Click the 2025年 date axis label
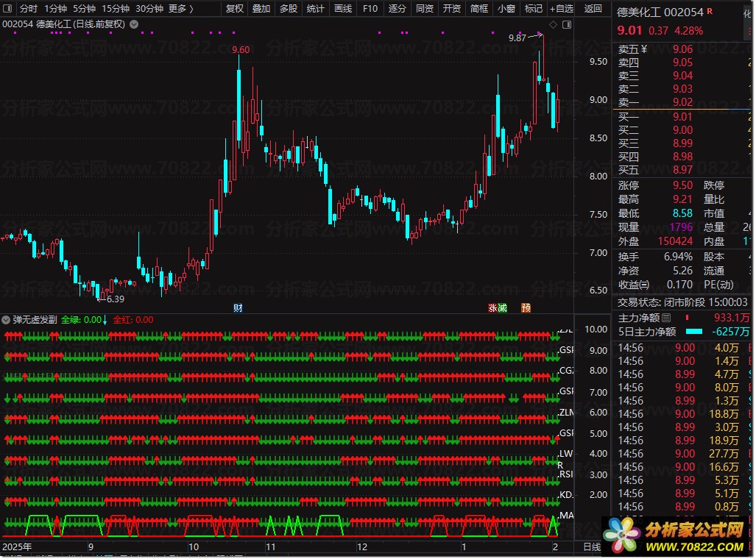Image resolution: width=756 pixels, height=559 pixels. click(17, 547)
